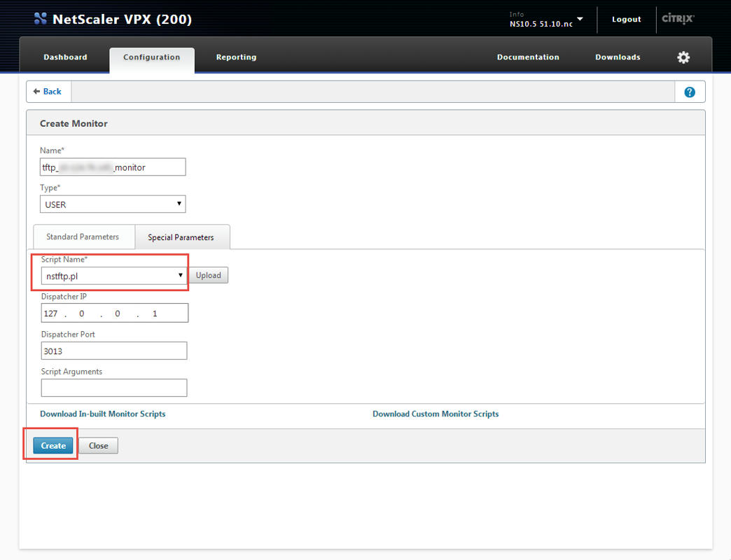Open the Documentation menu item

pyautogui.click(x=528, y=57)
